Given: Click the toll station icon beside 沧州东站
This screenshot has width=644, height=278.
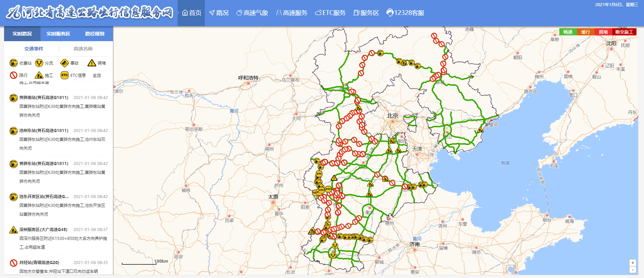Looking at the screenshot, I should 14,131.
